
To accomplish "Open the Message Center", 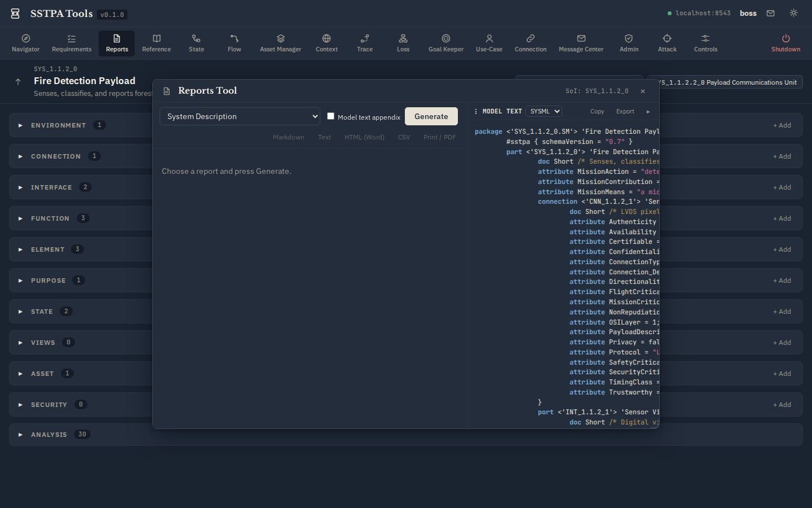I will pos(581,43).
